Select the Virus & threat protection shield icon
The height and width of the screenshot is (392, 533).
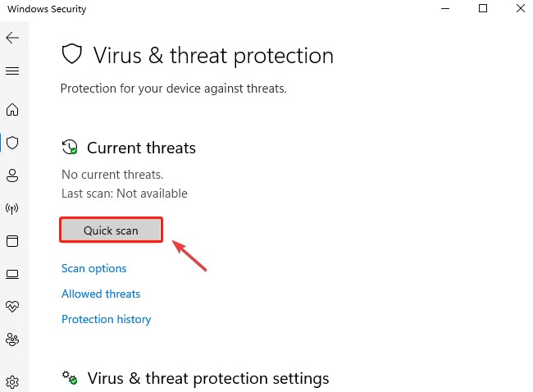pos(12,143)
